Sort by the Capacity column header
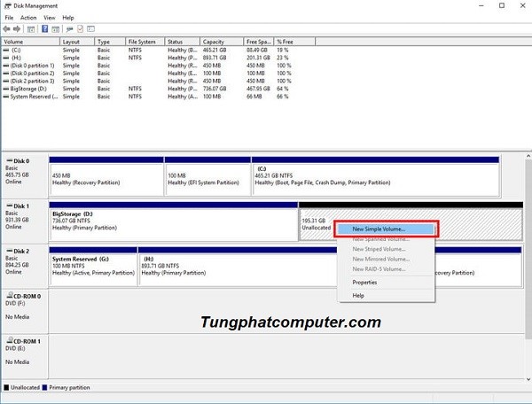532x404 pixels. (222, 42)
